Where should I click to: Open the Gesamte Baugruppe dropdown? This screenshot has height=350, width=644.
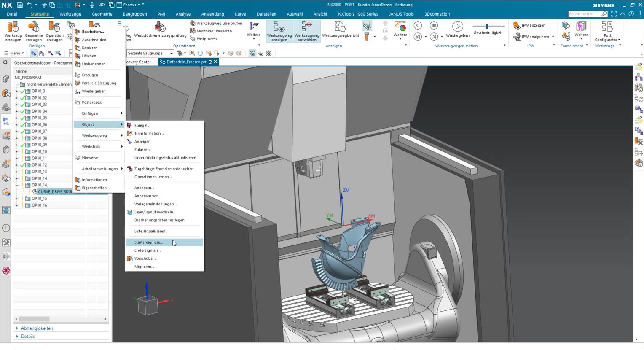tap(150, 53)
